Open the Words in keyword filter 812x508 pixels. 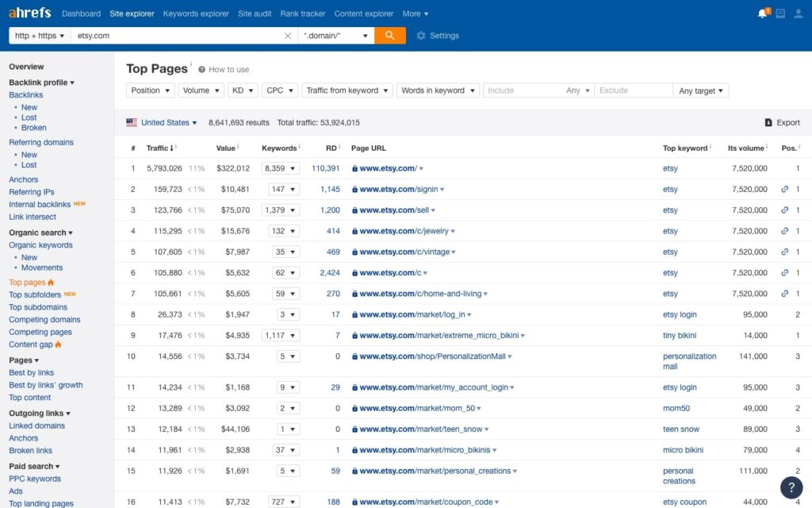[x=438, y=90]
